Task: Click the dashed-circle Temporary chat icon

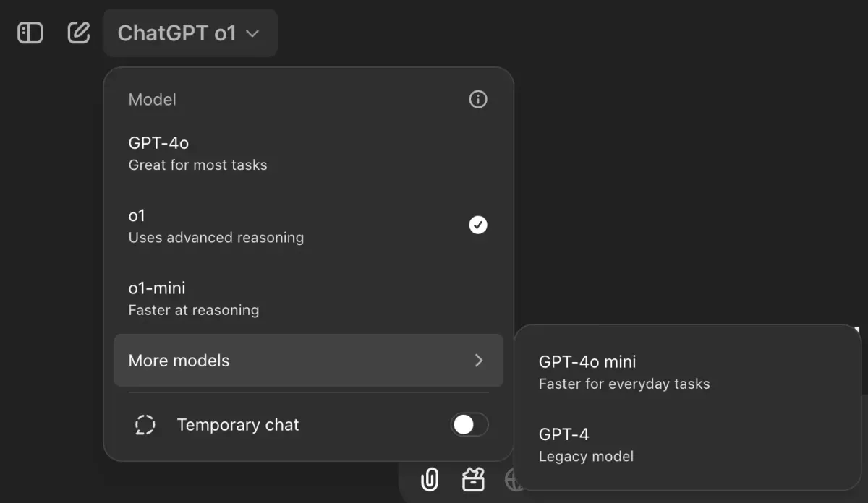Action: point(145,425)
